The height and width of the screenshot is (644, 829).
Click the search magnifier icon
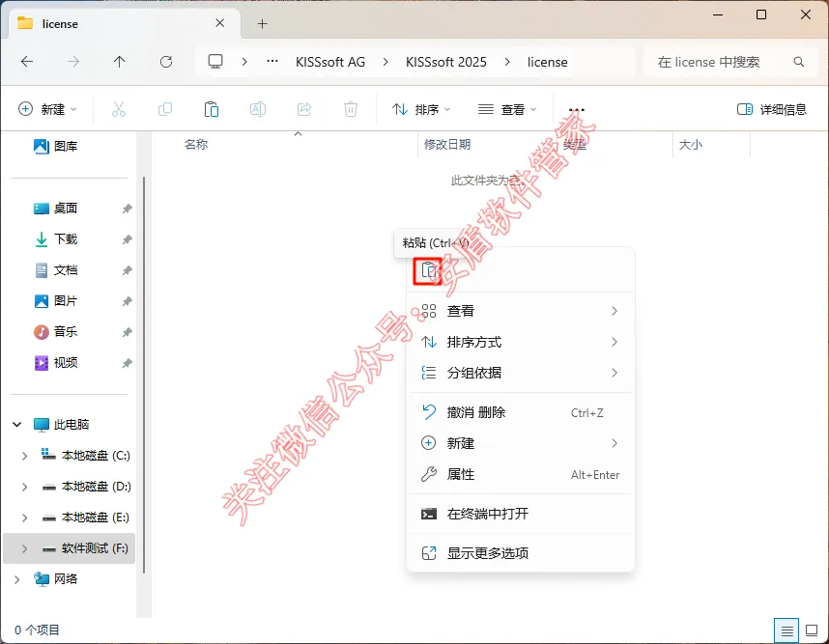click(799, 62)
